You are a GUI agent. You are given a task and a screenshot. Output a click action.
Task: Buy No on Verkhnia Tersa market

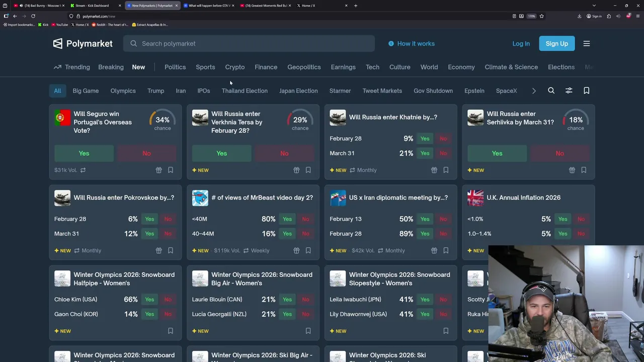pyautogui.click(x=284, y=153)
